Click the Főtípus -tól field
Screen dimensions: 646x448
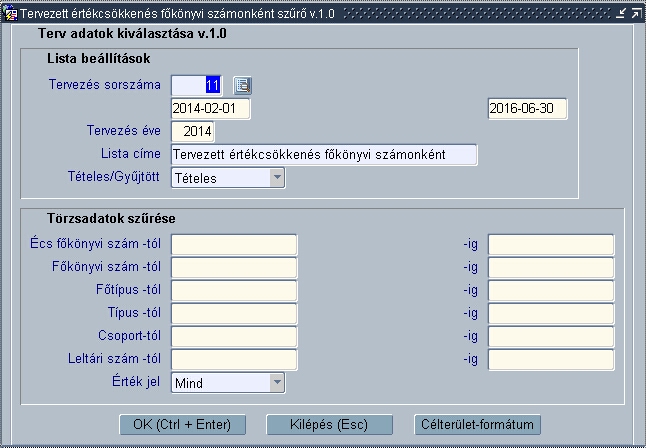[234, 291]
